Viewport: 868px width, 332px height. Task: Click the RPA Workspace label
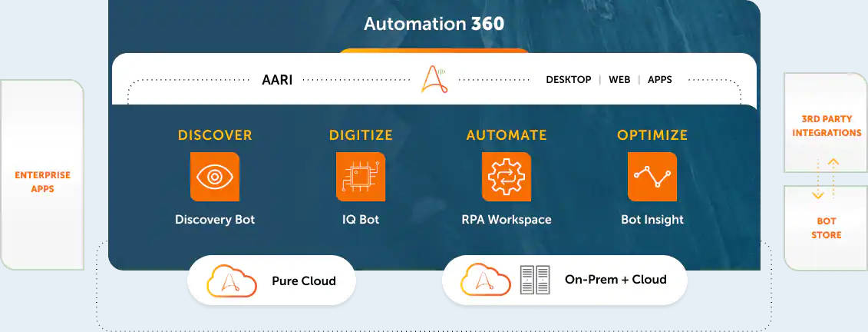click(x=507, y=220)
